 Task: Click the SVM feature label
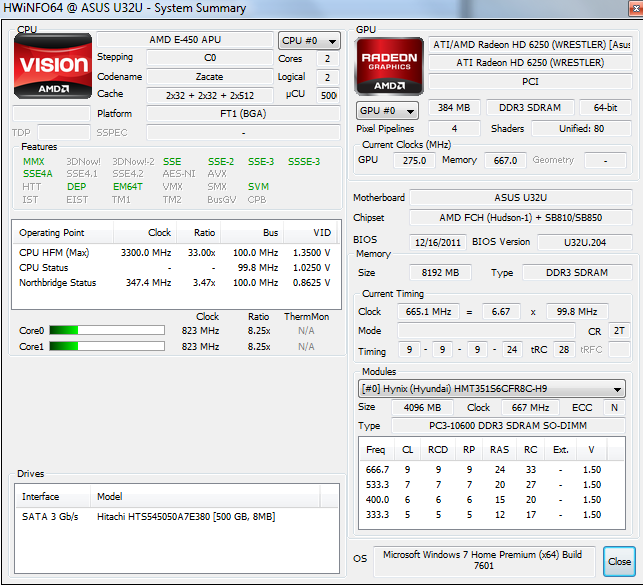258,187
